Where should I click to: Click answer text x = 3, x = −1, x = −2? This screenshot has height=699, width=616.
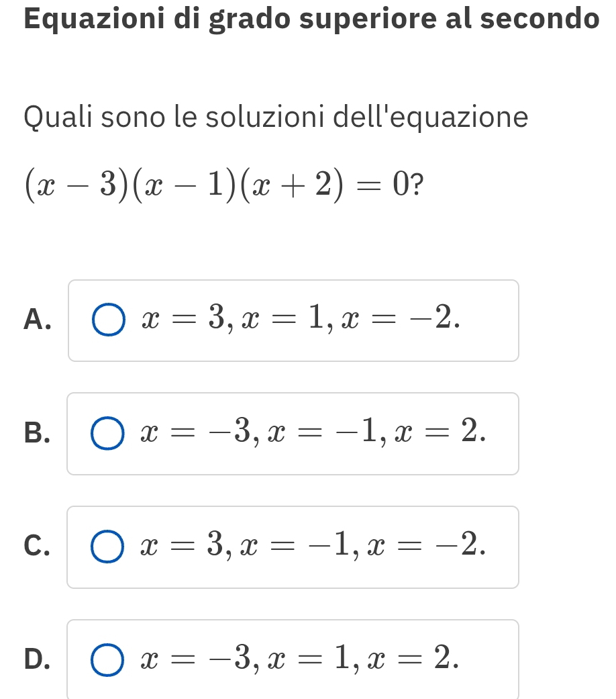point(311,547)
